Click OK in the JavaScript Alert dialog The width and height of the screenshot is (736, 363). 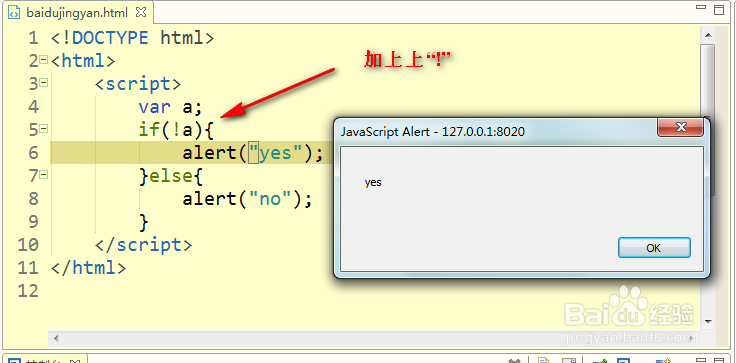[x=654, y=247]
